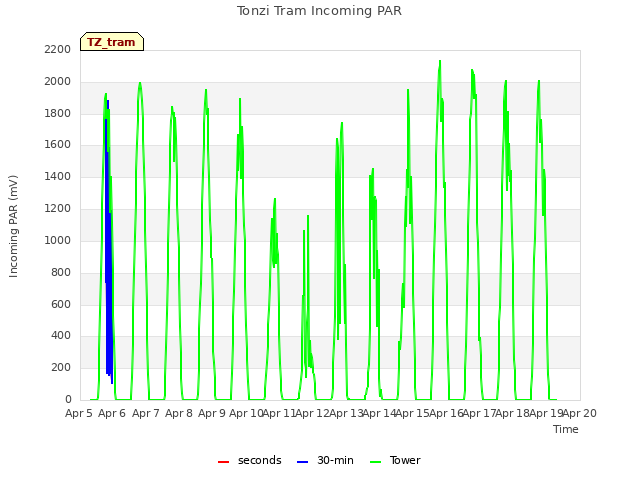Click the '0' y-axis tick label

tap(68, 400)
